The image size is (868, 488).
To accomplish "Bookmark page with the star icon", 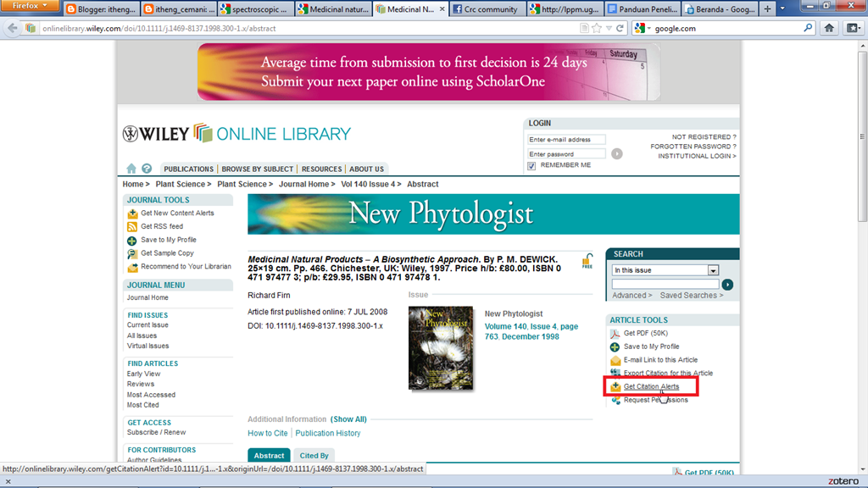I will [x=597, y=28].
